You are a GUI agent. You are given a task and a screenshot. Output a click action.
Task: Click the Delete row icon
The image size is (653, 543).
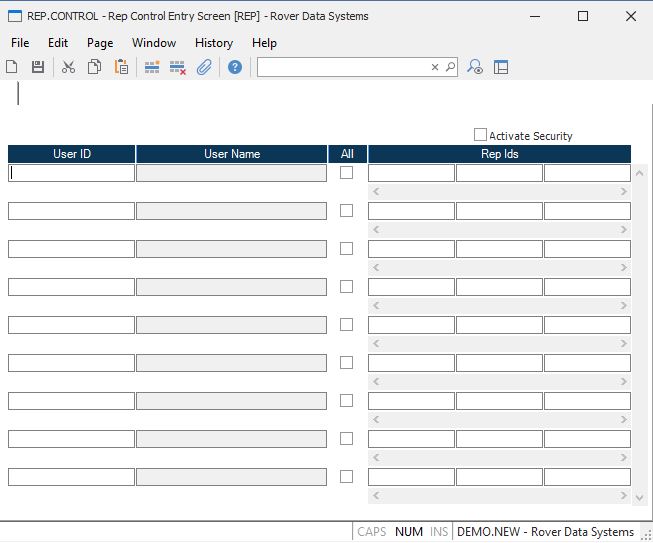coord(178,67)
